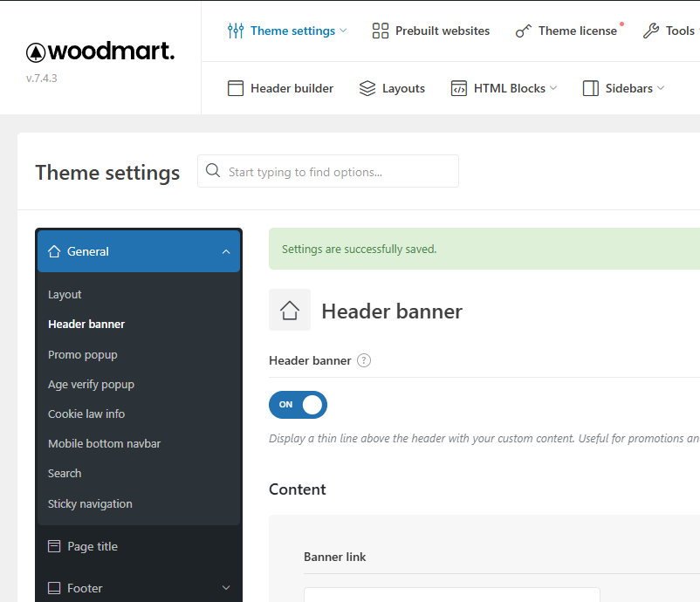Image resolution: width=700 pixels, height=602 pixels.
Task: Select Header banner in sidebar
Action: (86, 324)
